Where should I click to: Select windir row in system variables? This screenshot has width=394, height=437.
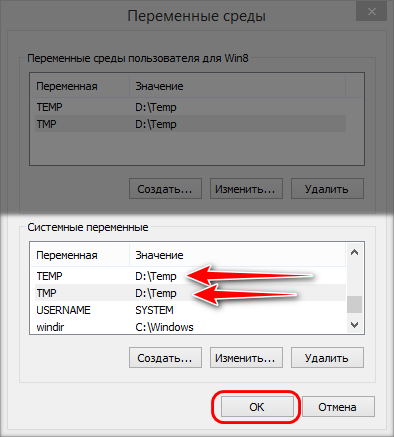tap(188, 327)
